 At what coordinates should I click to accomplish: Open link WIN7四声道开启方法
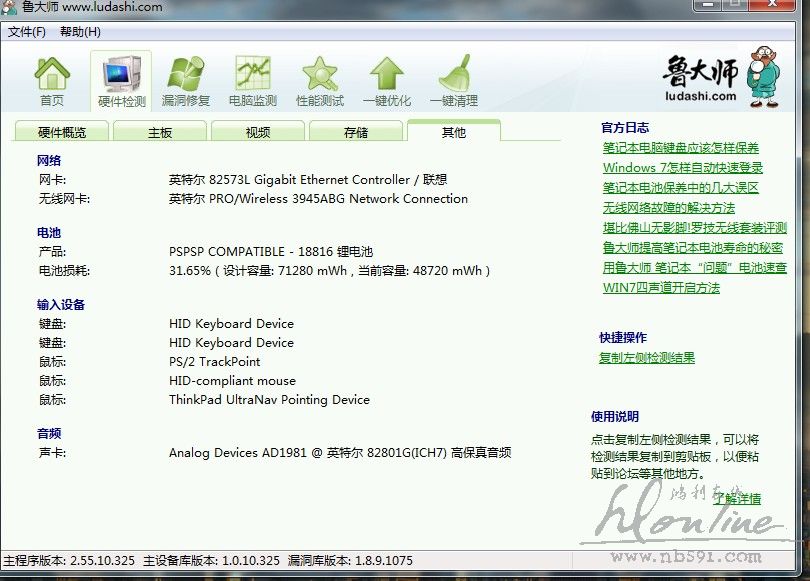(x=661, y=288)
